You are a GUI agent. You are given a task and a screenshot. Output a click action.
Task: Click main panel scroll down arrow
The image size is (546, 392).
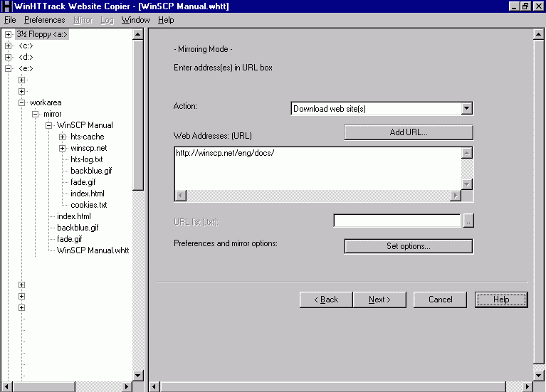(538, 376)
